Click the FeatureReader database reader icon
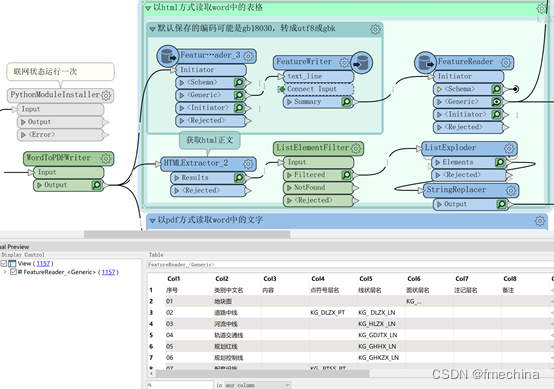This screenshot has width=554, height=389. [x=425, y=63]
